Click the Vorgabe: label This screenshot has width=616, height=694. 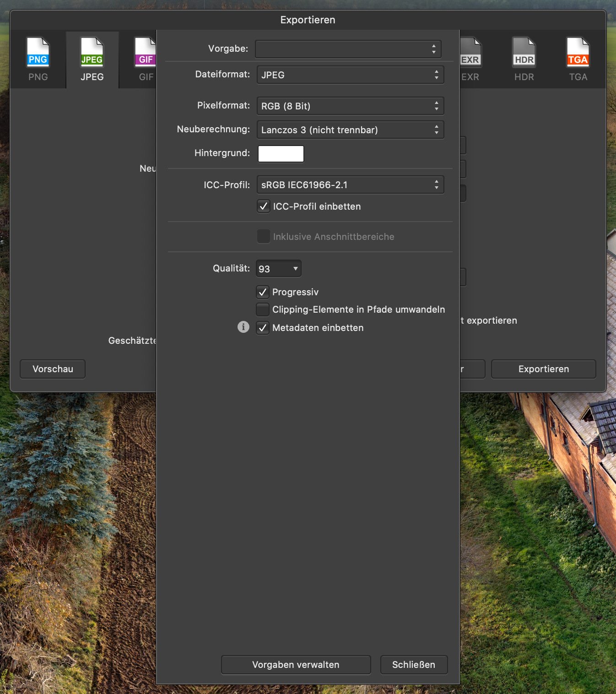(x=228, y=49)
